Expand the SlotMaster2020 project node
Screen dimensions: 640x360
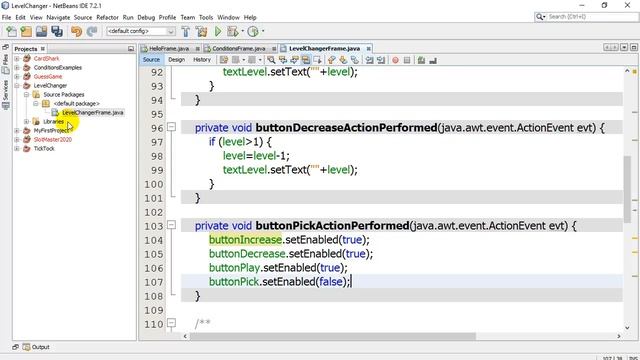[17, 139]
